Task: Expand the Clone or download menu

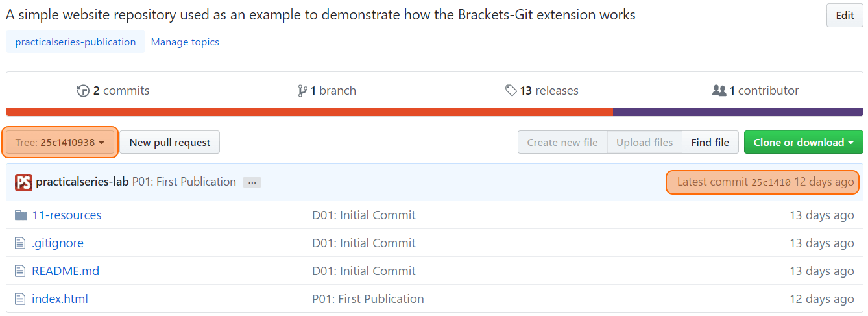Action: pos(803,143)
